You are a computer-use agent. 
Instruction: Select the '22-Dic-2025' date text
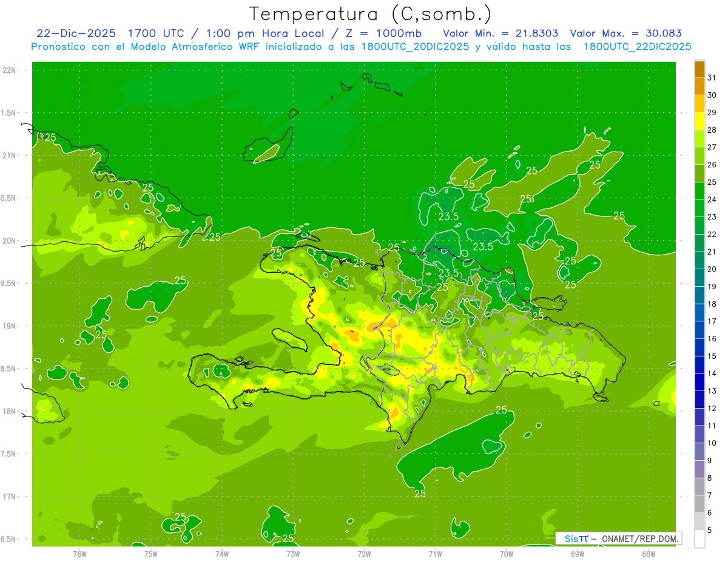click(x=77, y=33)
